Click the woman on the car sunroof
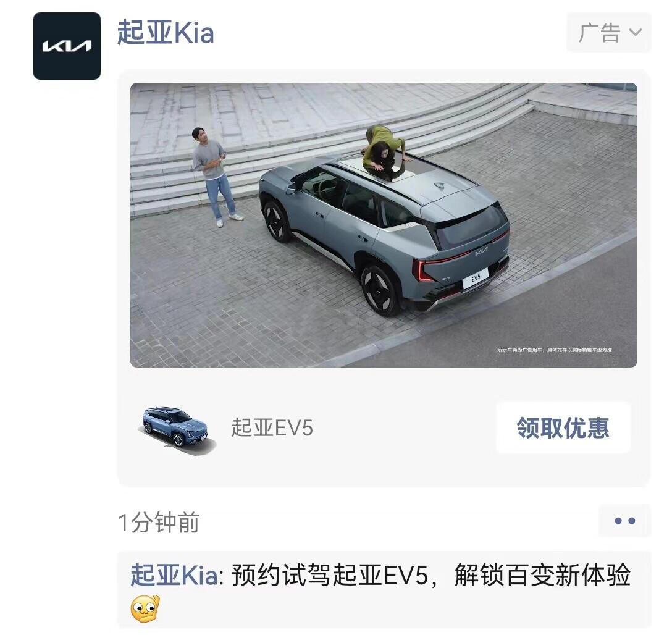 tap(384, 153)
